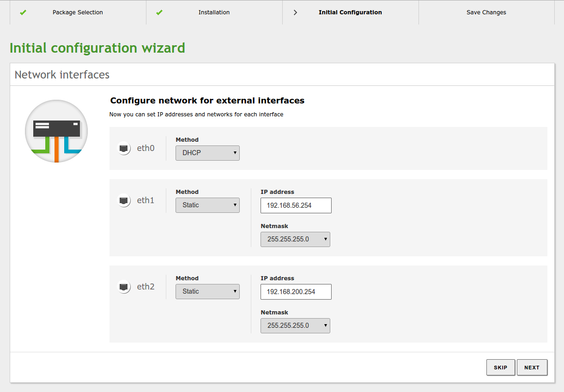Click the 'Network interfaces' panel title
Viewport: 564px width, 392px height.
coord(62,75)
